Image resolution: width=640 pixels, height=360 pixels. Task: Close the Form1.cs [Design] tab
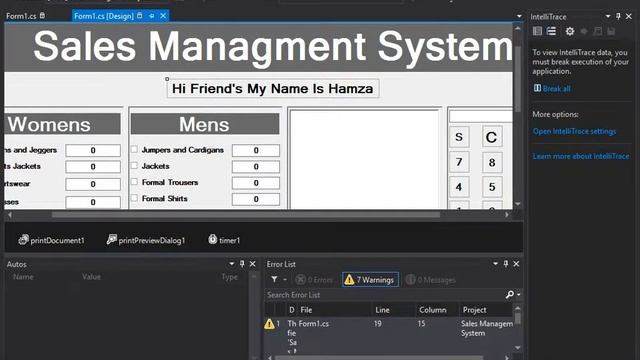coord(163,16)
